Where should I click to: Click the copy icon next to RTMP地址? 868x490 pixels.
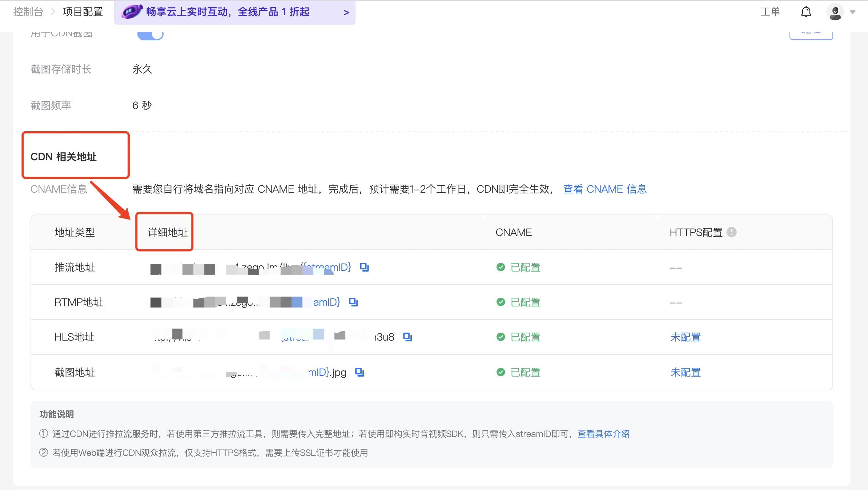pos(355,302)
